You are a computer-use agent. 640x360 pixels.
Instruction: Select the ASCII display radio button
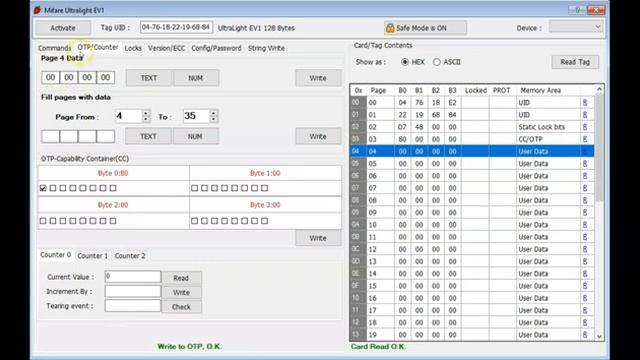click(437, 62)
